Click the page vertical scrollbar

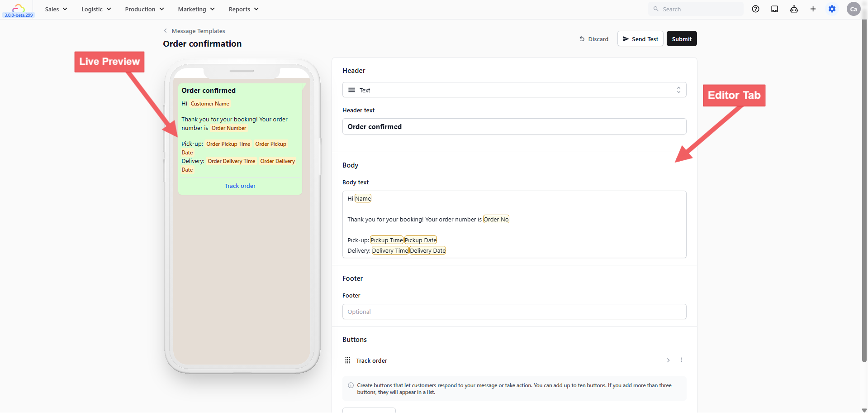point(864,190)
